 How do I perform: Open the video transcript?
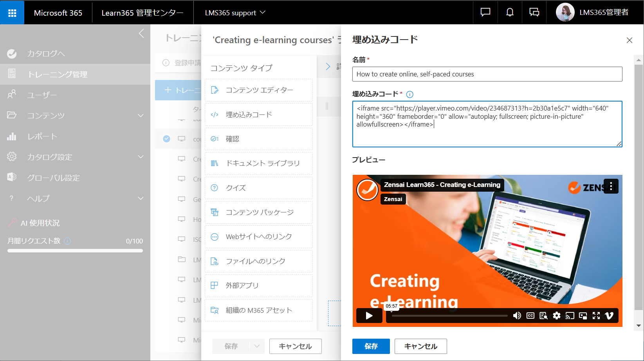click(x=543, y=316)
